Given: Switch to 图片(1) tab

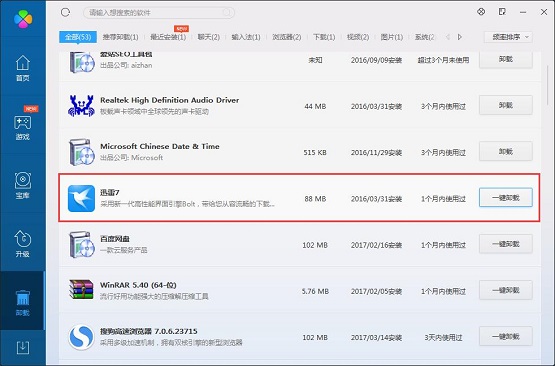Looking at the screenshot, I should coord(391,37).
